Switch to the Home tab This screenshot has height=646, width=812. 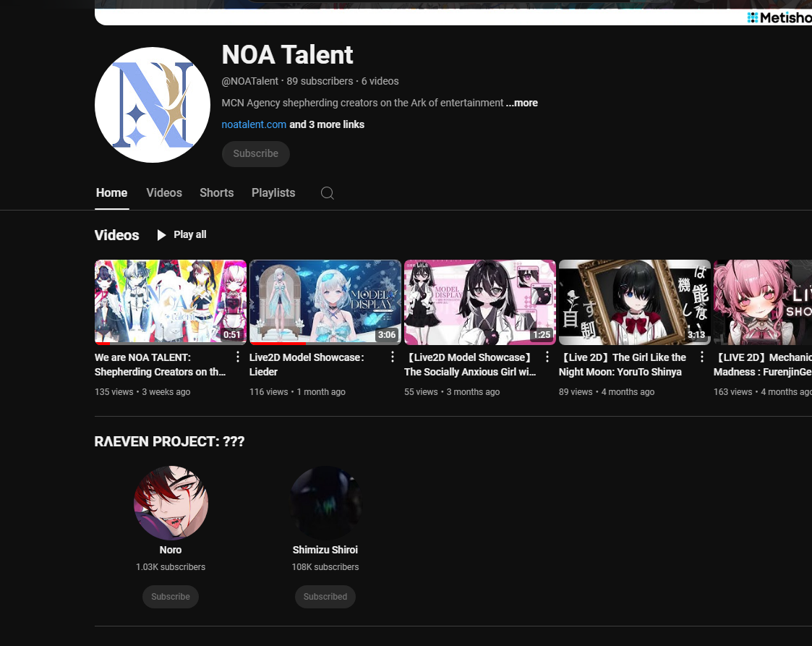[111, 192]
